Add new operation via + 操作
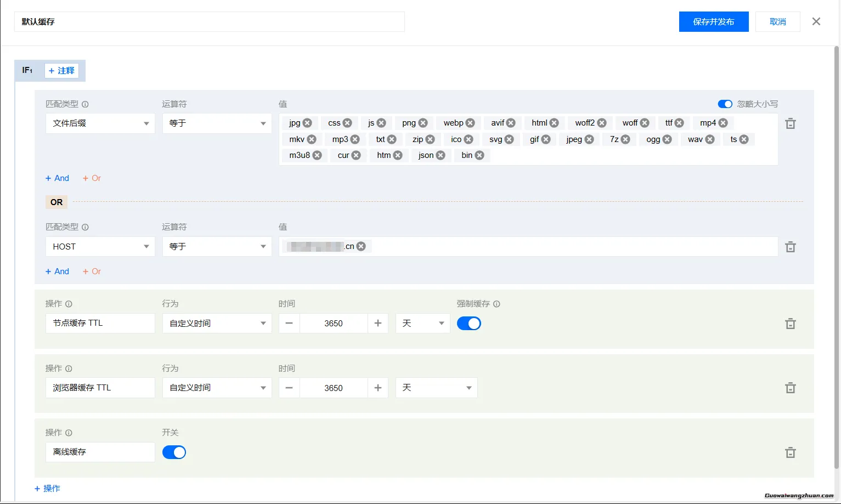Image resolution: width=841 pixels, height=504 pixels. tap(48, 489)
